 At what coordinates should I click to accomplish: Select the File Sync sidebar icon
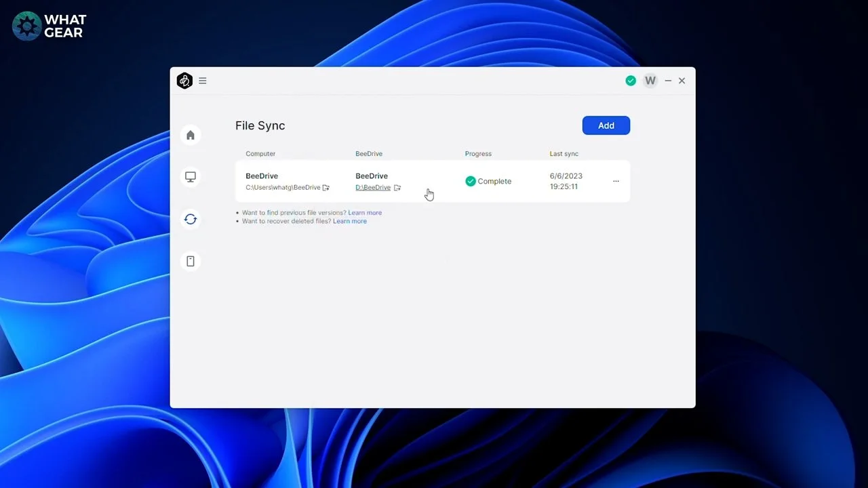tap(191, 219)
